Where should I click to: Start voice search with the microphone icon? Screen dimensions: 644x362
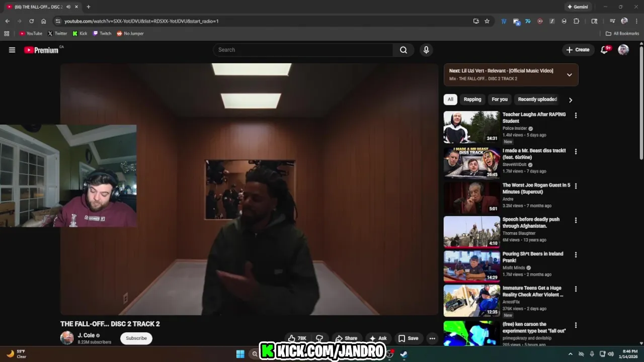click(x=426, y=50)
